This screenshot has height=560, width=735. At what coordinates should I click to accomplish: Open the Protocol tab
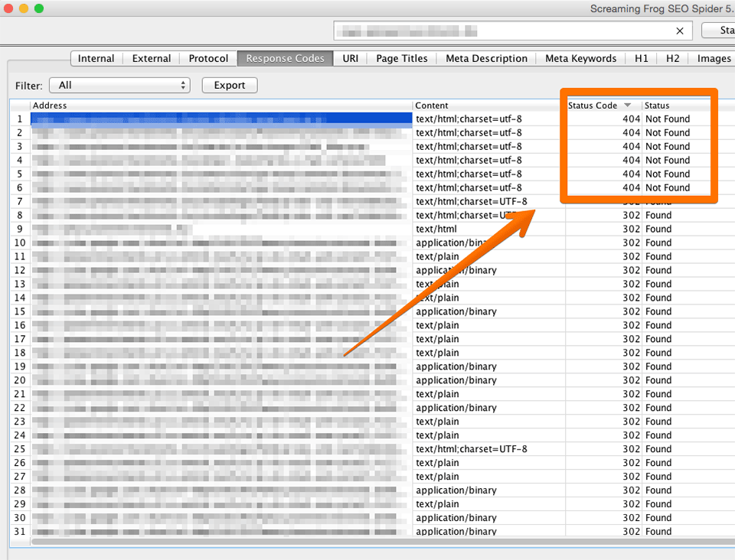(207, 58)
